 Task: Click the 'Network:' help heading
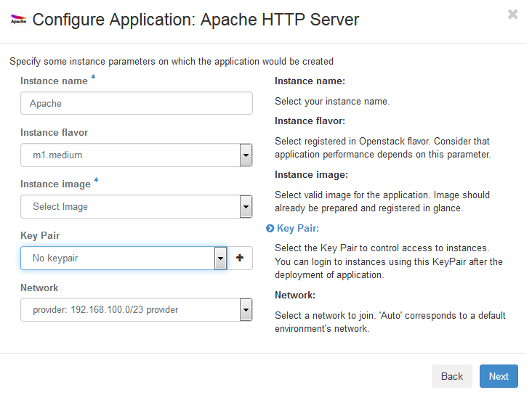[295, 295]
